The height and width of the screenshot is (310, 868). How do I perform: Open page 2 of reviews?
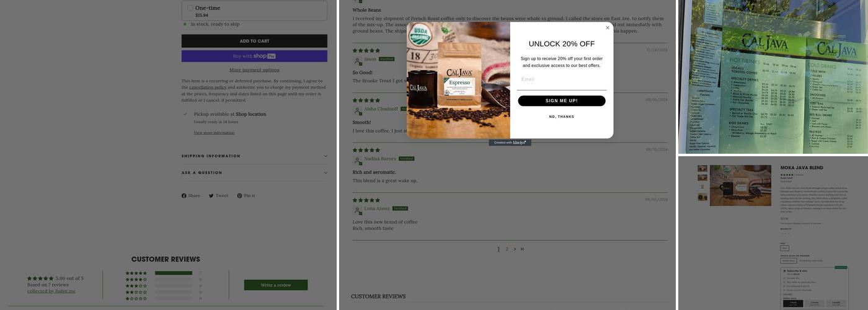(507, 249)
